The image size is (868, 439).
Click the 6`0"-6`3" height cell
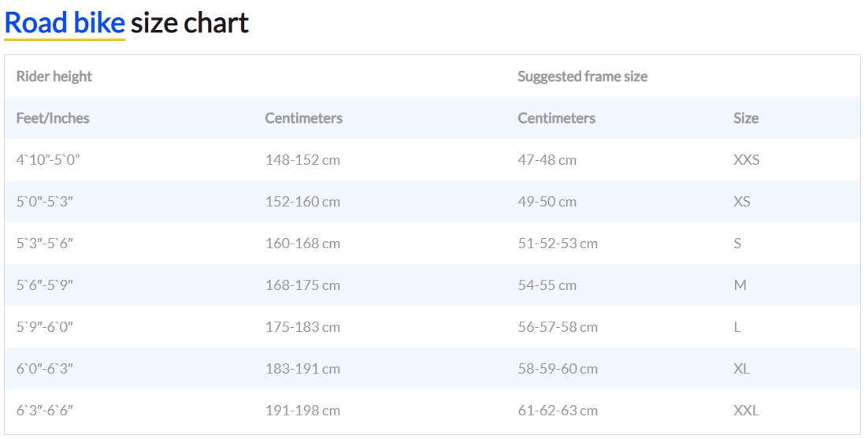pyautogui.click(x=45, y=369)
